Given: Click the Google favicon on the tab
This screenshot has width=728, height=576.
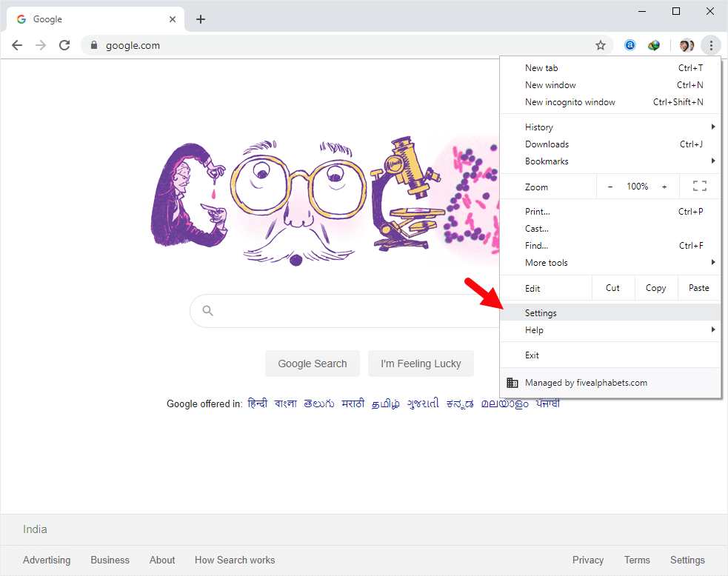Looking at the screenshot, I should tap(21, 19).
